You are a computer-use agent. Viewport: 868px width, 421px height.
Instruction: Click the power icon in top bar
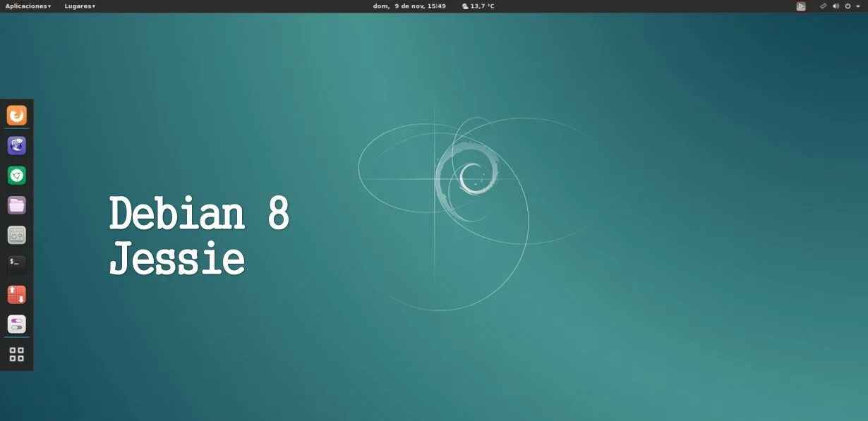[x=848, y=6]
